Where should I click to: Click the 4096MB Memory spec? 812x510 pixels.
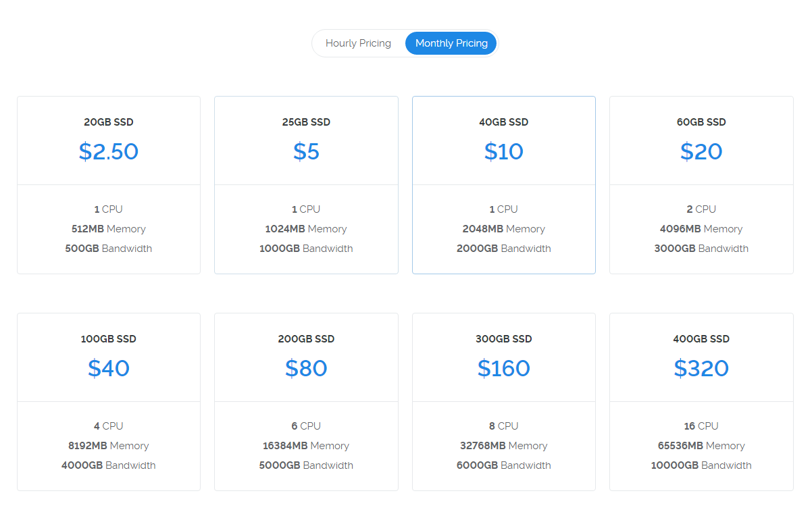pos(701,229)
